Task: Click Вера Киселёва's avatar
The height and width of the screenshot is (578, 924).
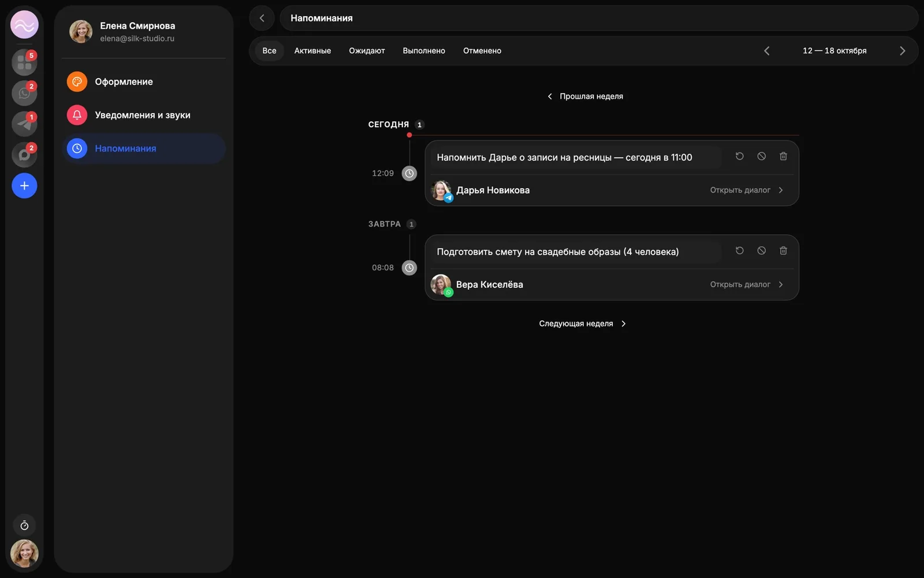Action: (x=441, y=284)
